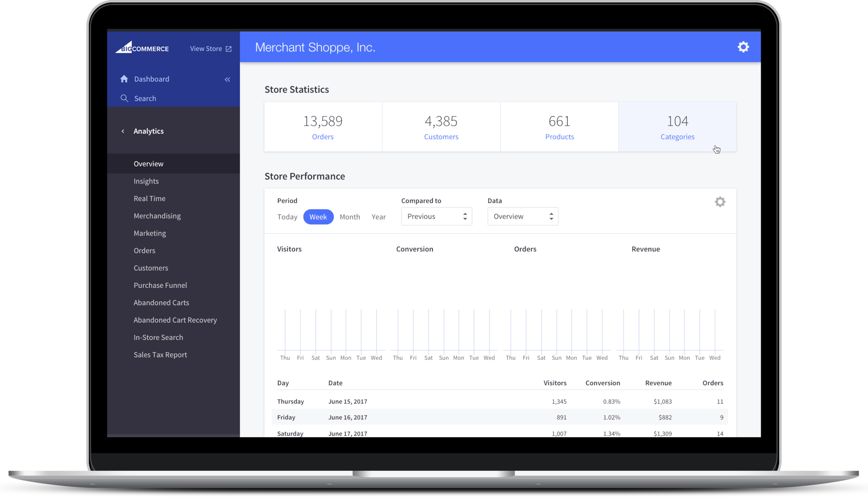Click the Thursday row day cell
The width and height of the screenshot is (868, 497).
click(290, 402)
